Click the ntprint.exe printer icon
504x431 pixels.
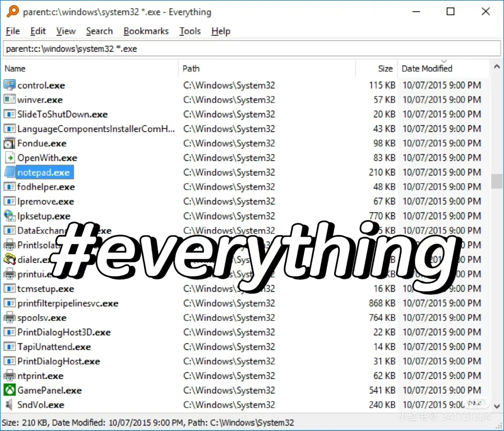coord(10,376)
